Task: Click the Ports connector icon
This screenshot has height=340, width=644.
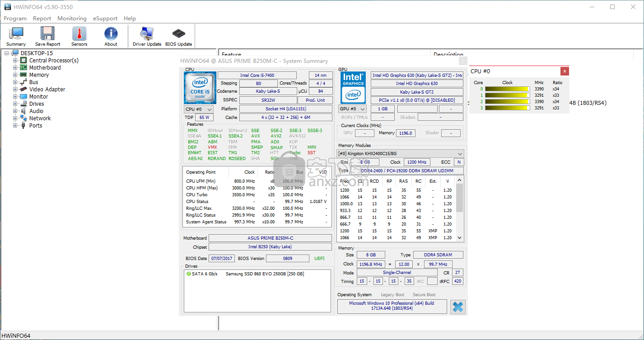Action: click(23, 126)
